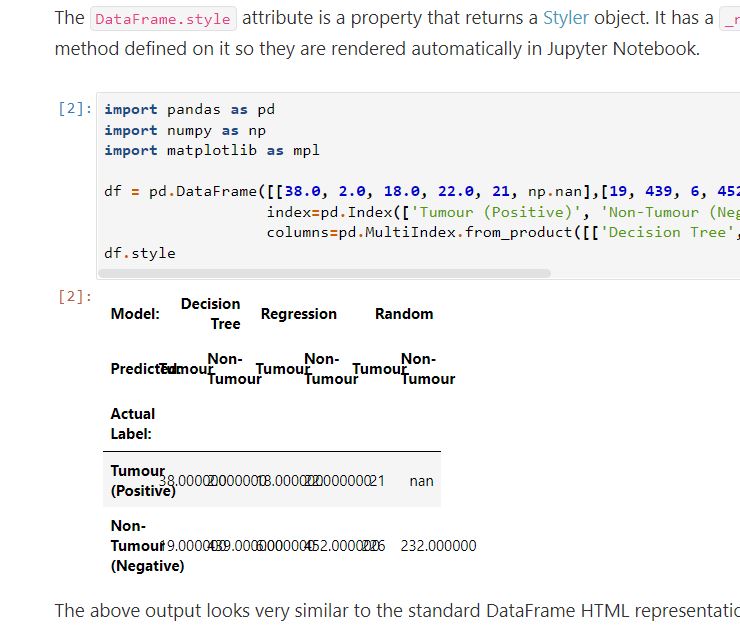Click the 'Actual Label:' index header

pyautogui.click(x=133, y=424)
